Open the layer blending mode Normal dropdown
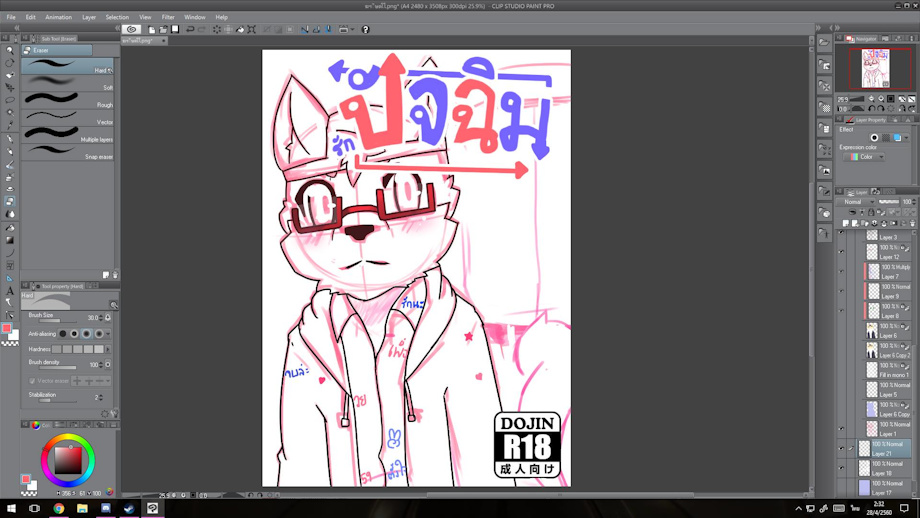 click(857, 202)
